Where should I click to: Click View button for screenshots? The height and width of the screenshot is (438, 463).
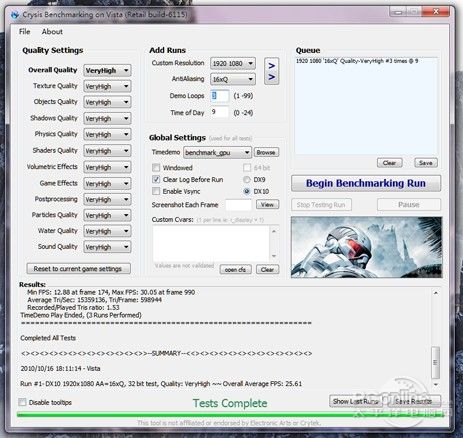(267, 205)
